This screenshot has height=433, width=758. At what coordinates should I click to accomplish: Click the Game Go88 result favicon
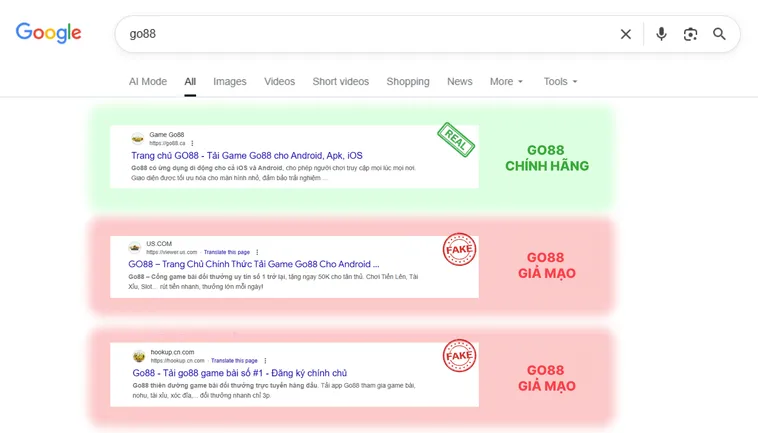(x=138, y=138)
